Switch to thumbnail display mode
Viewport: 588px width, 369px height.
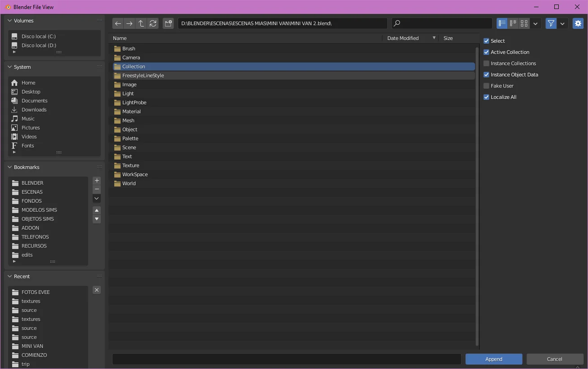(524, 23)
